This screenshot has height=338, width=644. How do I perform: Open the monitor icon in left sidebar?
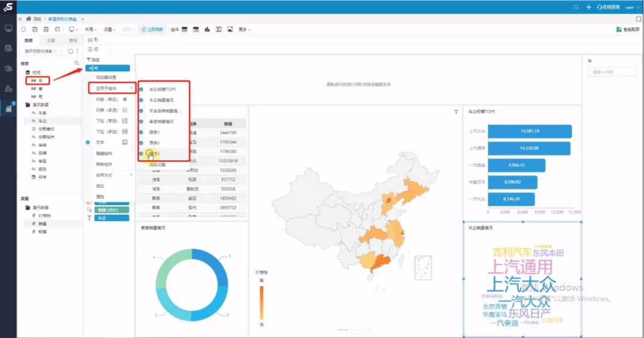pyautogui.click(x=8, y=29)
